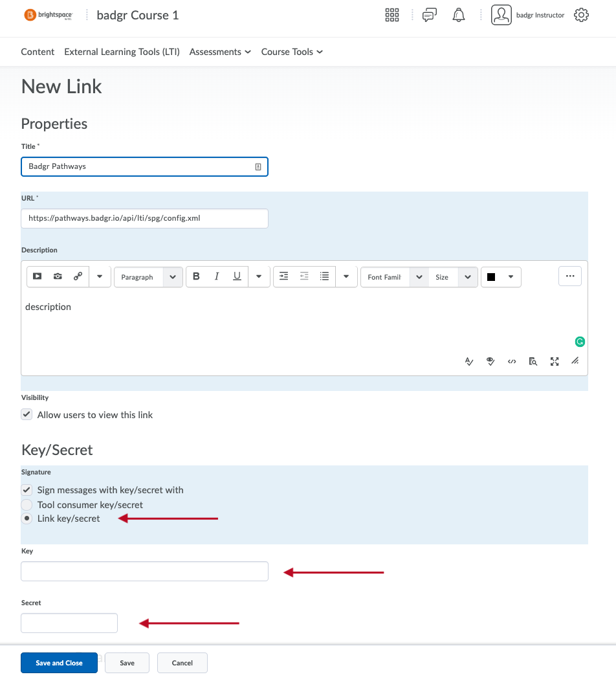Click the Save and Close button
The image size is (616, 679).
60,663
